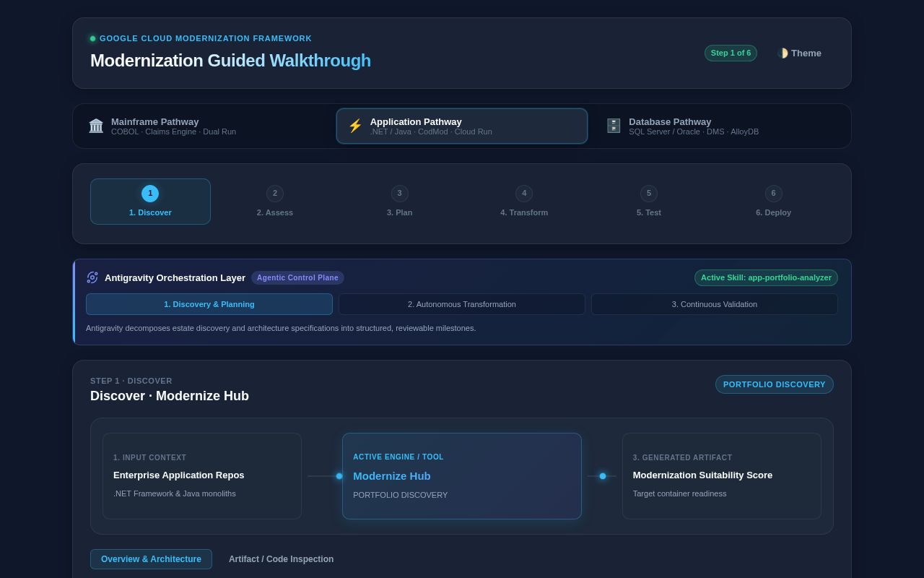Click the '.NET Framework & Java monoliths' text

tap(175, 493)
